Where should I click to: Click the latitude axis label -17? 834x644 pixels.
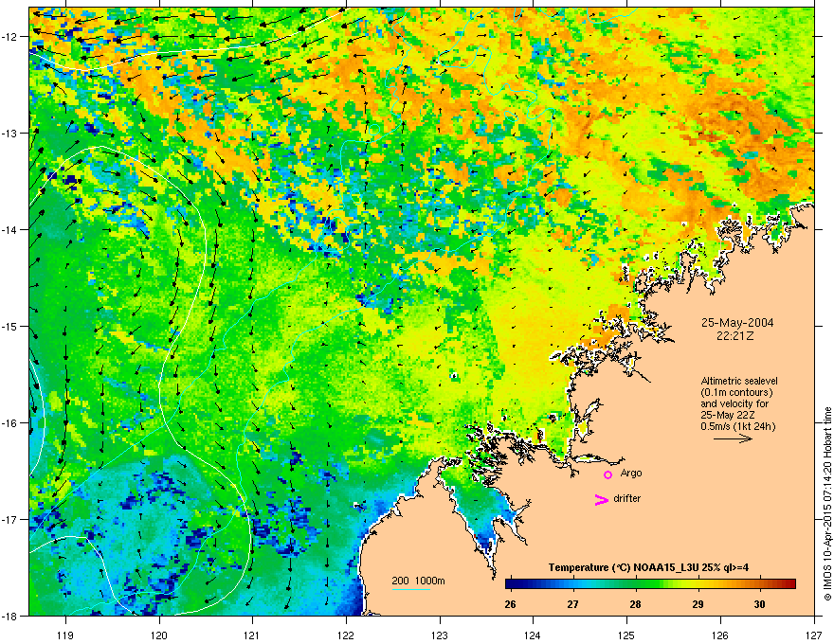10,519
